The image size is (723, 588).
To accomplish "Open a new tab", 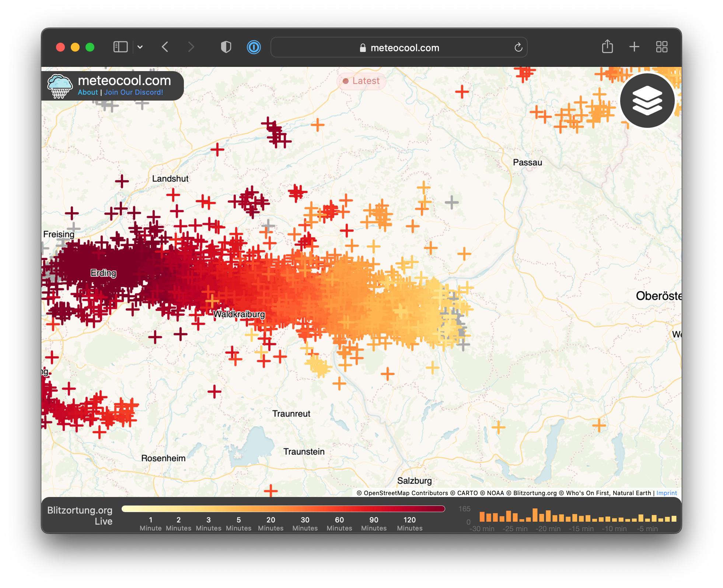I will 634,47.
